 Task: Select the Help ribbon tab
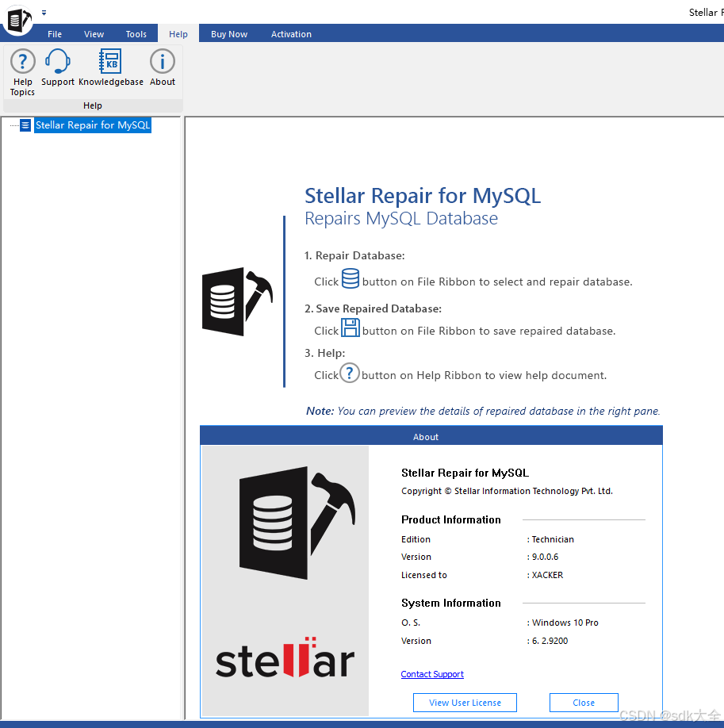(178, 34)
